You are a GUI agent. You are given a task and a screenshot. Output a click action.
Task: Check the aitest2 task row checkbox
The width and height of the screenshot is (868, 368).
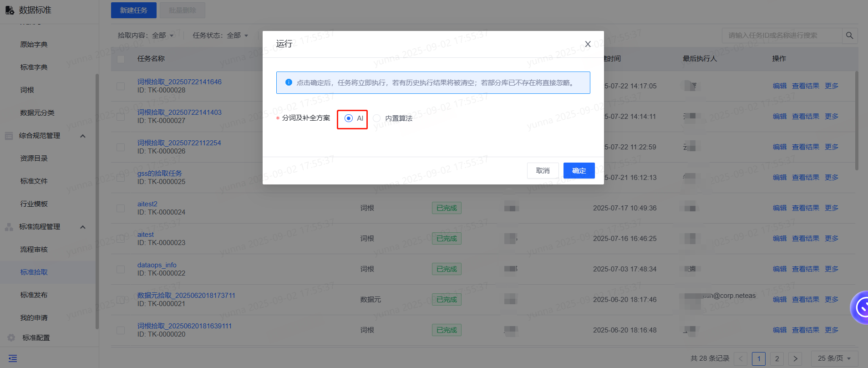[121, 208]
